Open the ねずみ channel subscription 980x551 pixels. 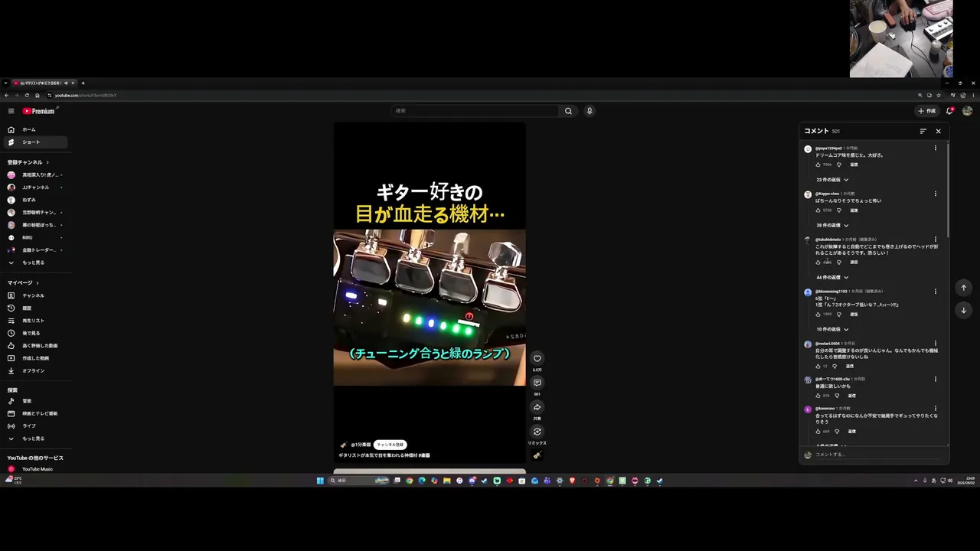[x=37, y=200]
